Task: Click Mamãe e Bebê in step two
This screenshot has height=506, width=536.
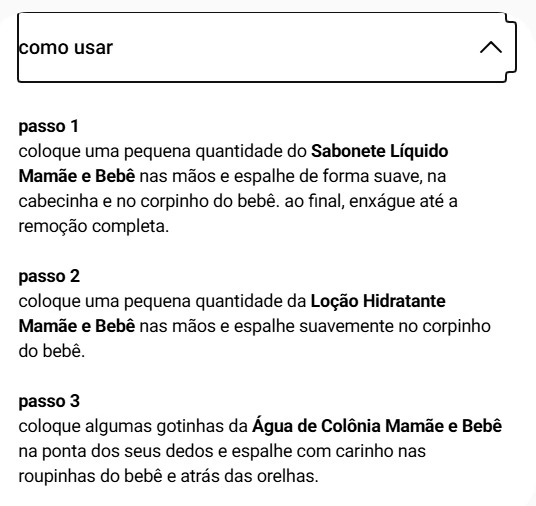Action: click(77, 326)
